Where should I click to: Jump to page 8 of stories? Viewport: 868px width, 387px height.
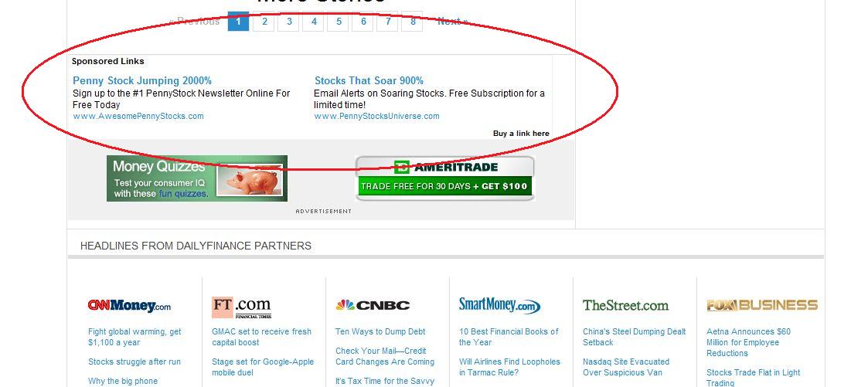click(x=413, y=22)
